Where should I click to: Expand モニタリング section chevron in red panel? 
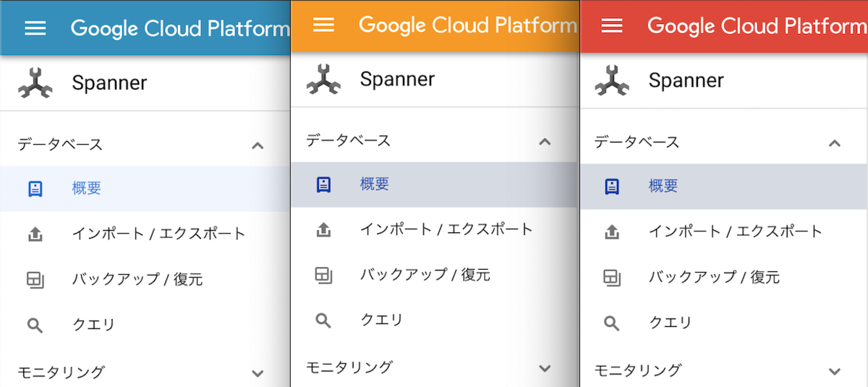click(835, 371)
